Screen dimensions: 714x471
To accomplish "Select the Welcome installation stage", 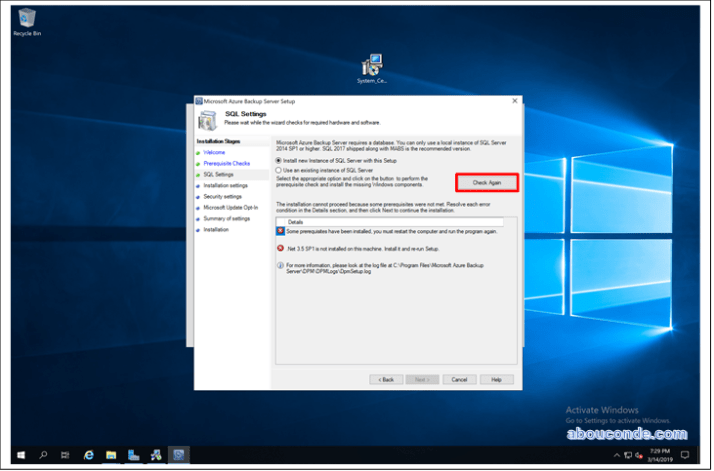I will (x=214, y=152).
